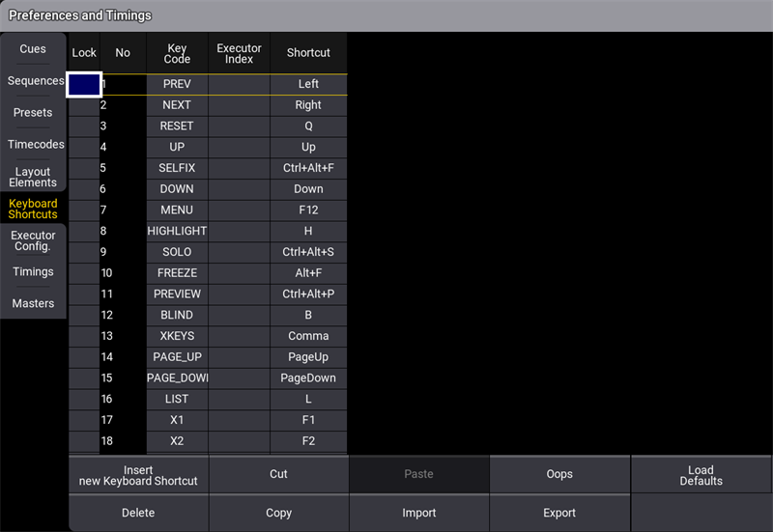Click the Oops button
This screenshot has height=532, width=773.
click(559, 475)
